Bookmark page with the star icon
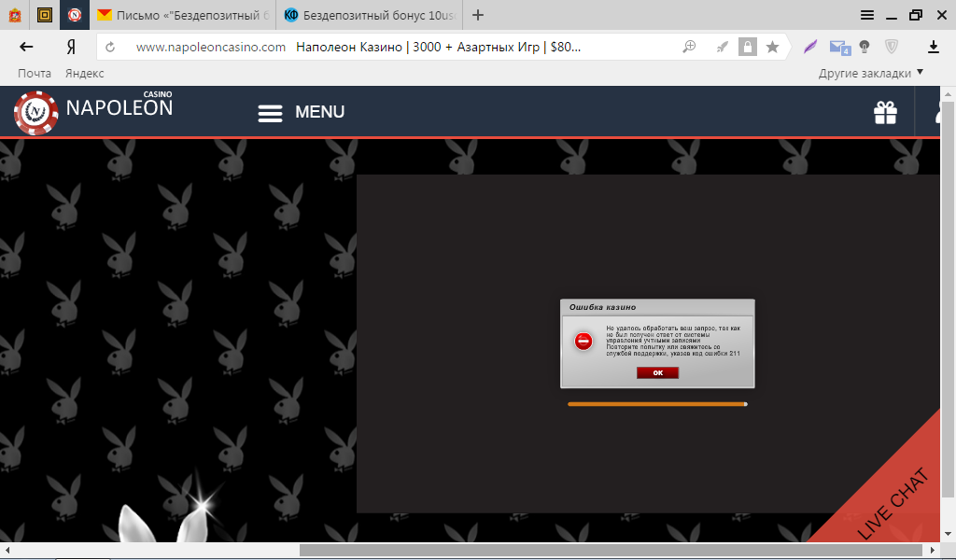Viewport: 956px width, 560px height. [x=772, y=47]
